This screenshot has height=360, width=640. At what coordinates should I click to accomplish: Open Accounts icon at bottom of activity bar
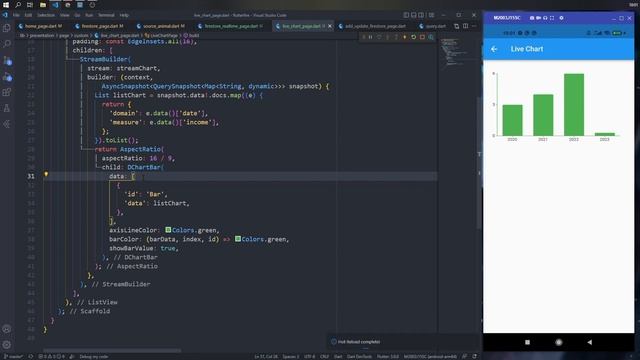[x=7, y=329]
